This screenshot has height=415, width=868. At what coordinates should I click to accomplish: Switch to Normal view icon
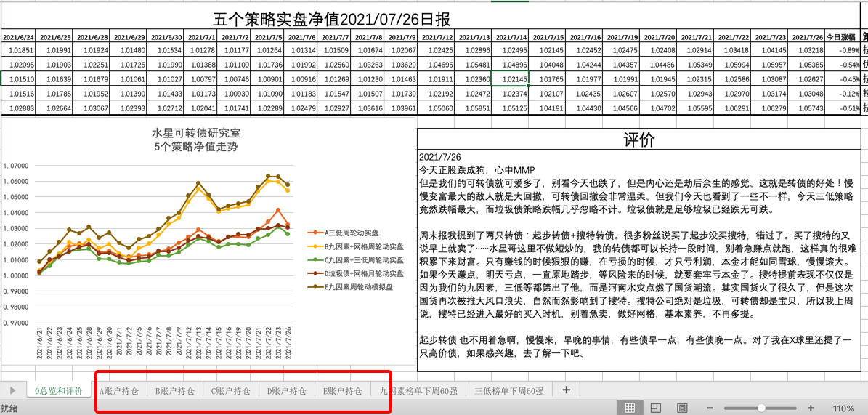click(x=630, y=408)
